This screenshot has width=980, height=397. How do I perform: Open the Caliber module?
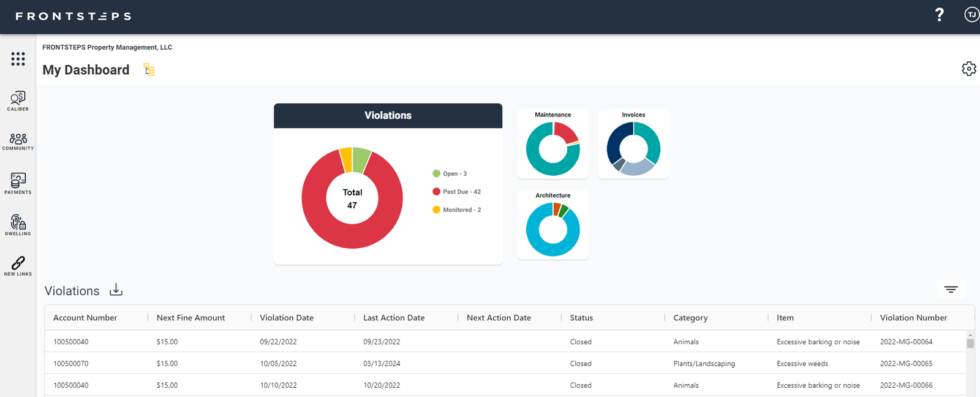(x=18, y=101)
